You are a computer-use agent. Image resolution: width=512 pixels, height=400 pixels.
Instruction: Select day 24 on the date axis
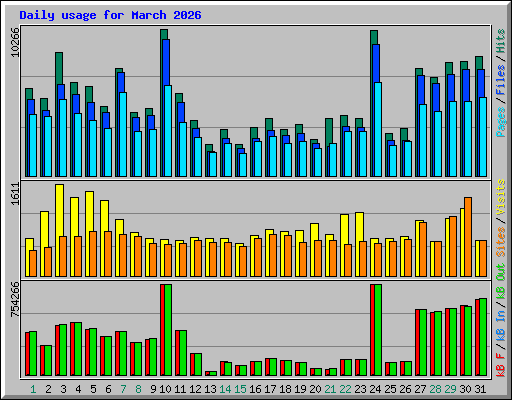[x=375, y=389]
